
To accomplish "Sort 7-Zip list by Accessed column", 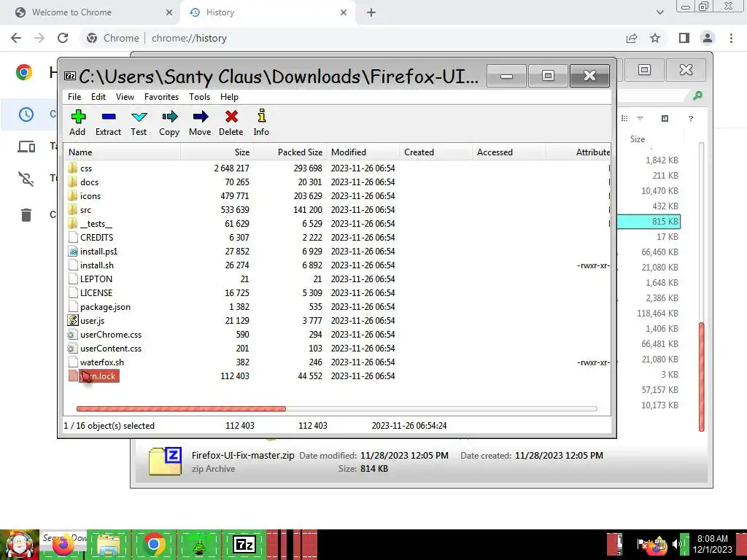I will click(508, 152).
